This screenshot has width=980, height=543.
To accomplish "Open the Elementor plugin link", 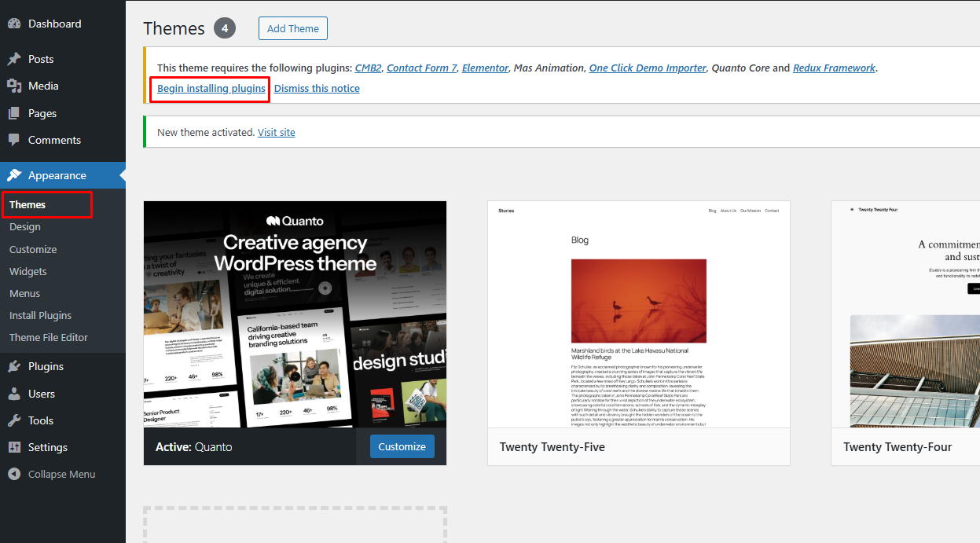I will point(485,68).
